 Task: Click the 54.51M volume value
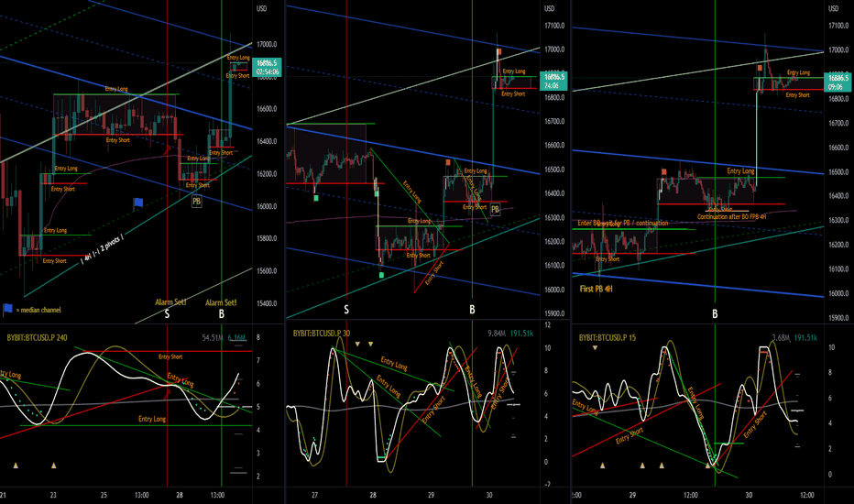click(x=213, y=338)
